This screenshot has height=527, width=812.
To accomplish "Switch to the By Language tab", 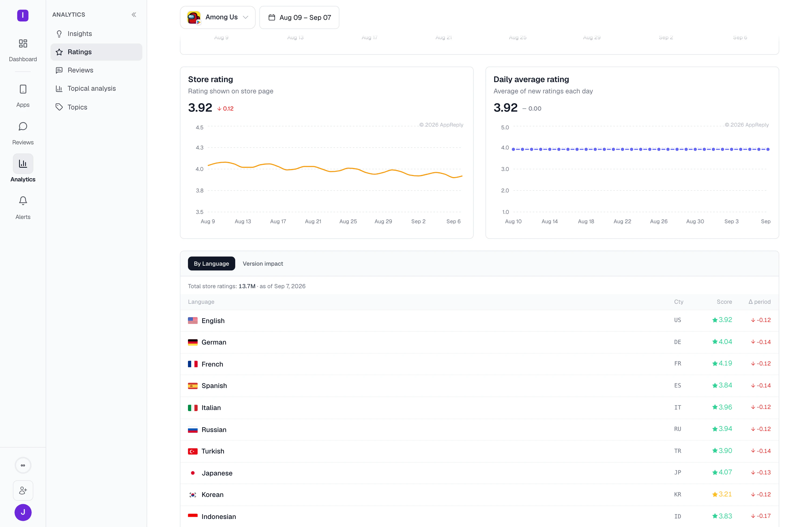I will 211,263.
